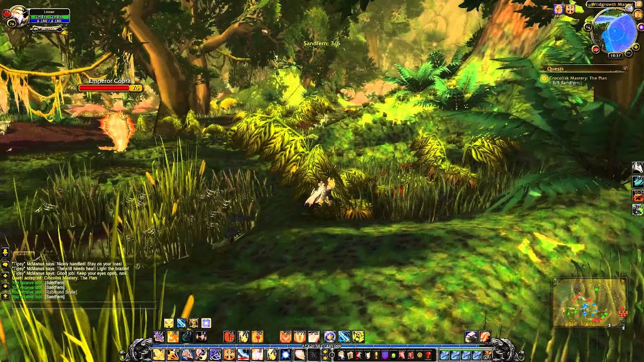Open the shield-shaped micro menu button
This screenshot has height=362, width=644.
(x=368, y=355)
